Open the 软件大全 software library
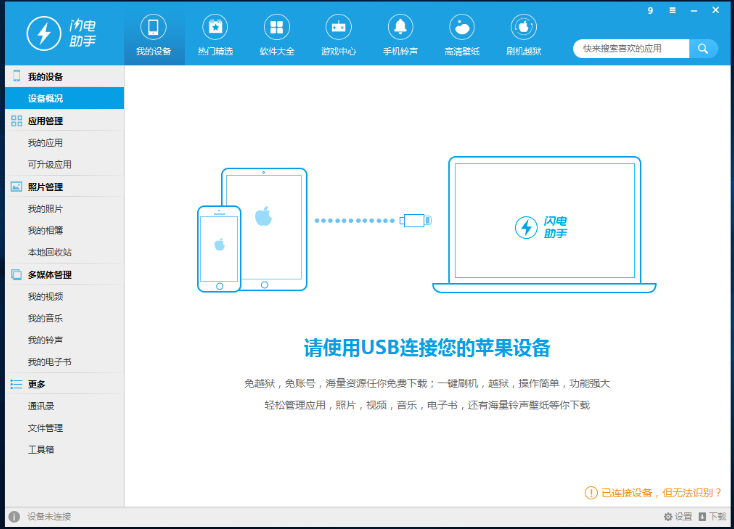The height and width of the screenshot is (529, 734). [x=277, y=35]
